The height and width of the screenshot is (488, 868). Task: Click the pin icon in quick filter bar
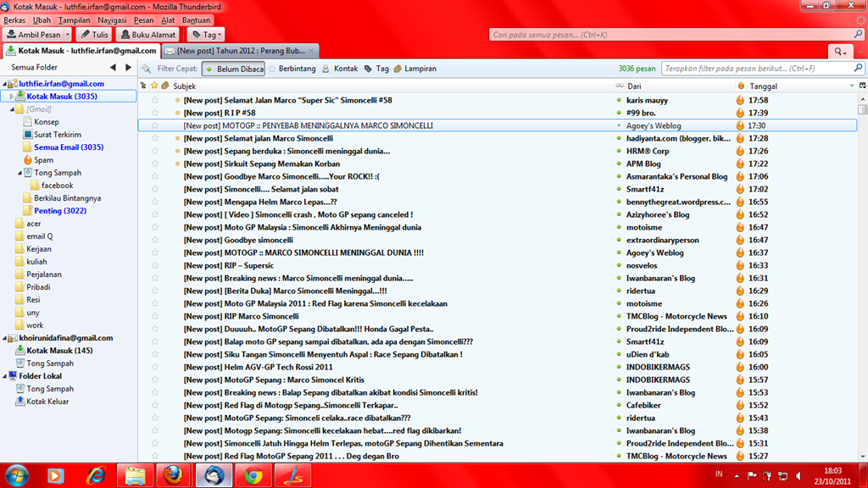[x=147, y=69]
